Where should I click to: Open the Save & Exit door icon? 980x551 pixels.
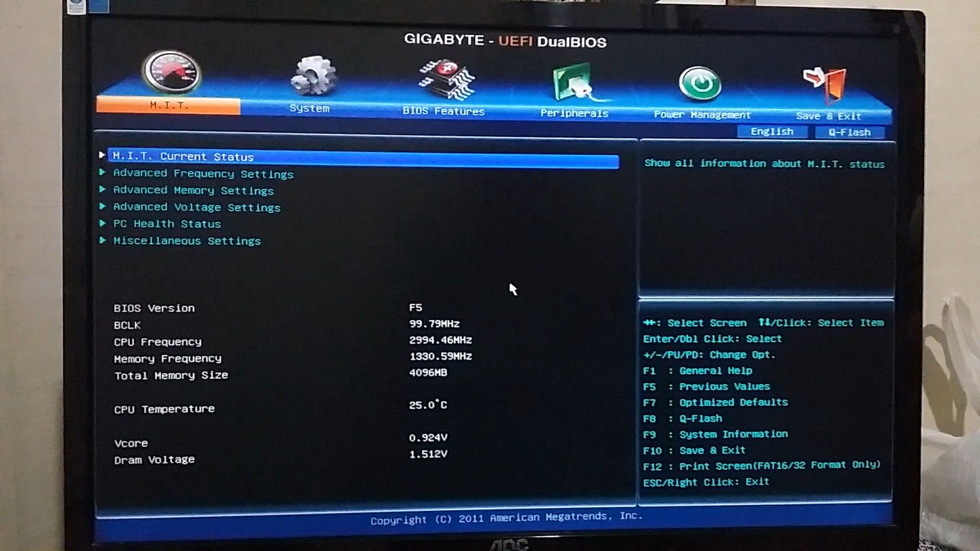point(826,85)
